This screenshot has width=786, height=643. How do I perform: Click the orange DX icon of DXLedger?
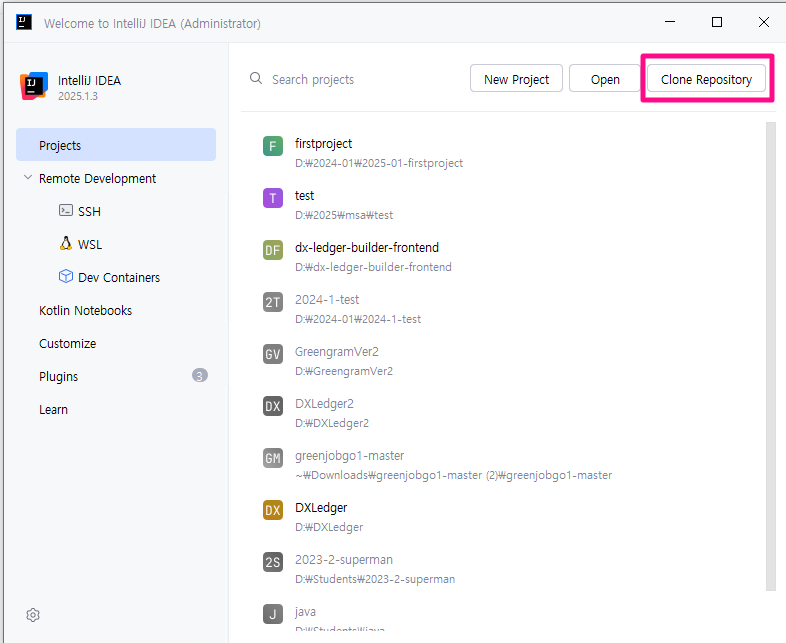[x=273, y=510]
